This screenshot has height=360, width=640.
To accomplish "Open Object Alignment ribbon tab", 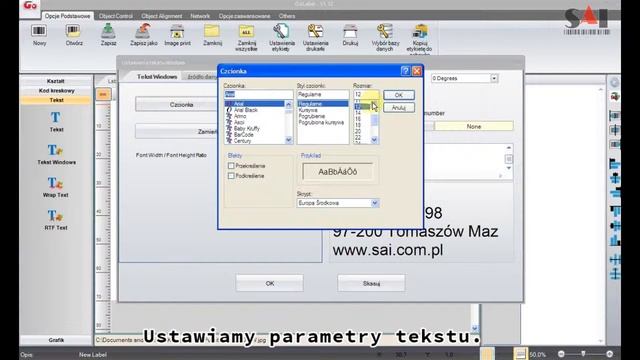I will [x=162, y=16].
